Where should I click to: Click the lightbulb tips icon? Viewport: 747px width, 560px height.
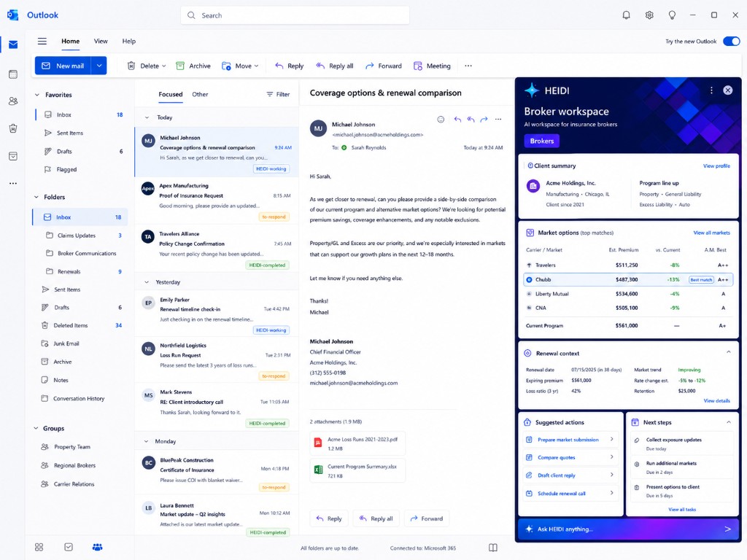(x=672, y=15)
